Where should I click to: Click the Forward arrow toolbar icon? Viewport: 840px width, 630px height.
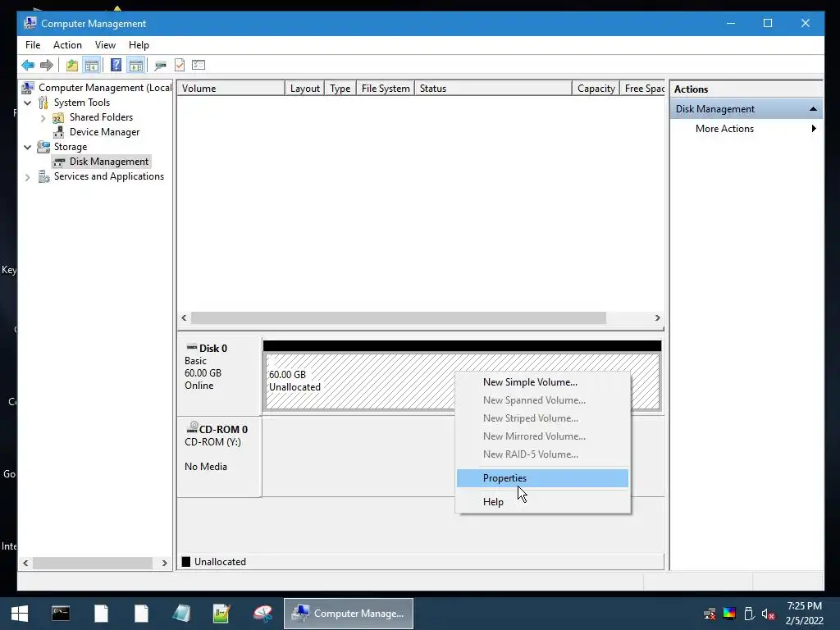pyautogui.click(x=47, y=66)
